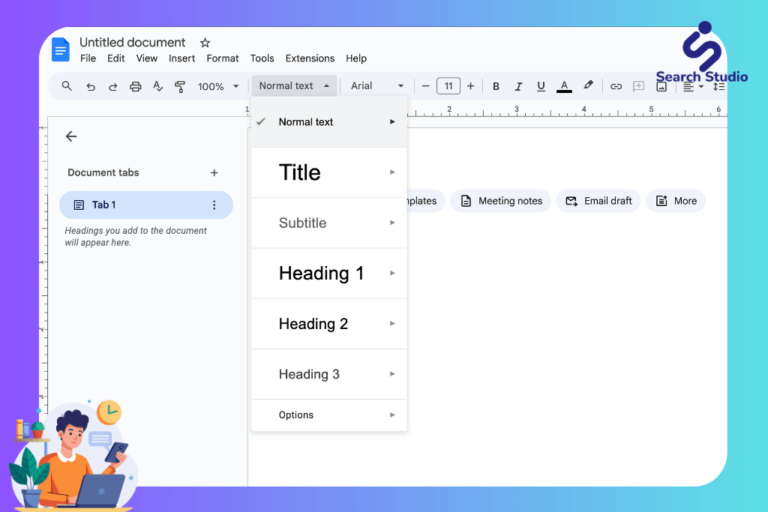Expand the Heading 1 submenu arrow
The image size is (768, 512).
[x=393, y=273]
